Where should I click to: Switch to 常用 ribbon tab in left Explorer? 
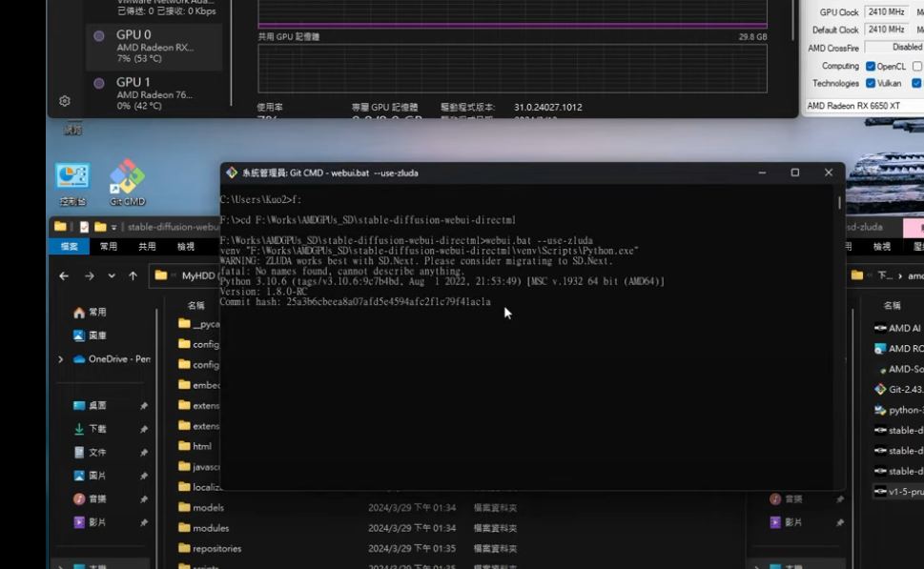click(109, 246)
